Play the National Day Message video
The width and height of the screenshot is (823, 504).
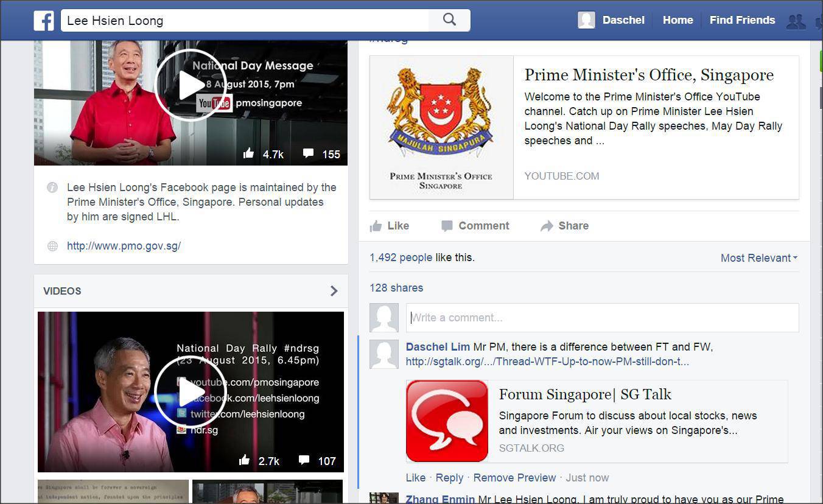(x=190, y=85)
